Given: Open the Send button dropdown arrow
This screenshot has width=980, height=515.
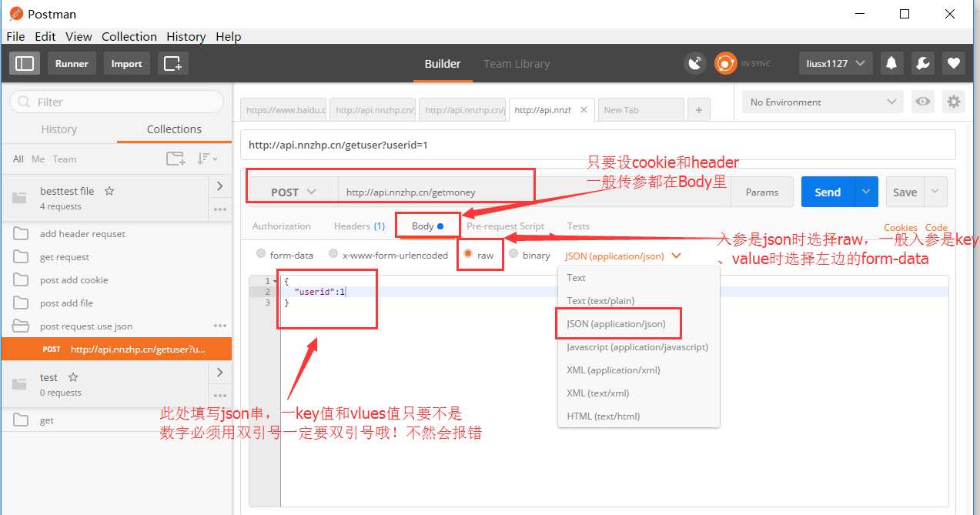Looking at the screenshot, I should pos(866,192).
